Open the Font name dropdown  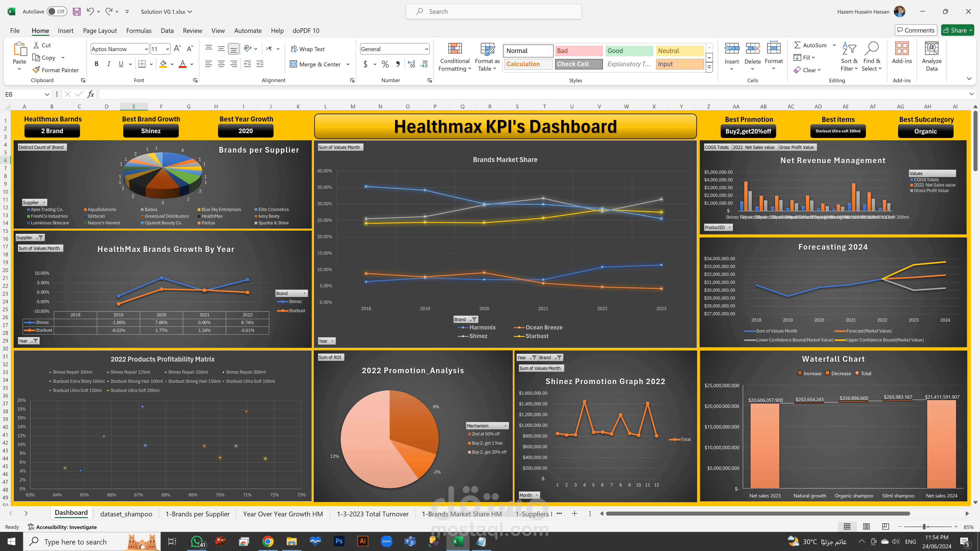(x=146, y=49)
